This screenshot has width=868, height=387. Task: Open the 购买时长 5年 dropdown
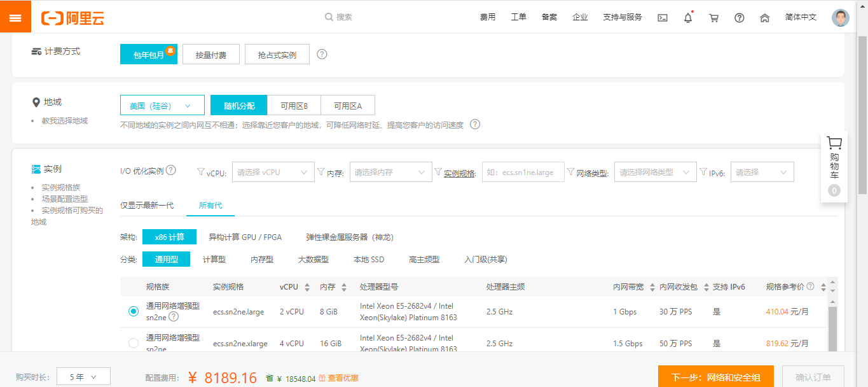tap(84, 377)
